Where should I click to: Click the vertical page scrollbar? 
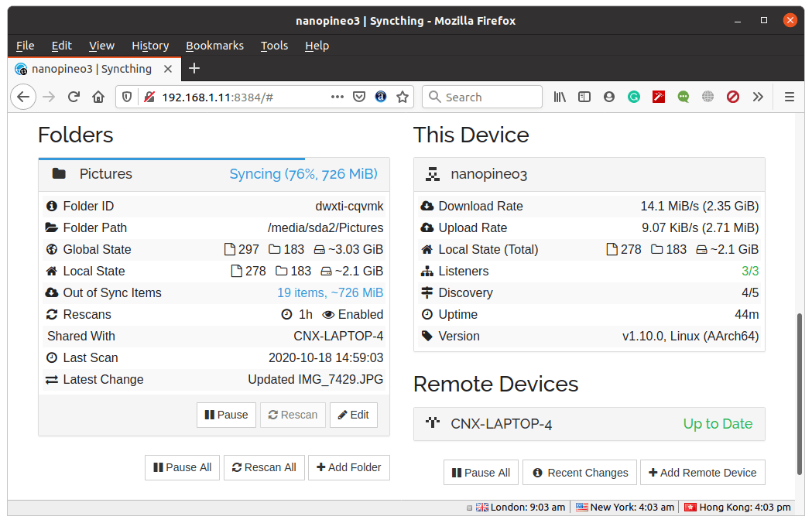(x=800, y=394)
